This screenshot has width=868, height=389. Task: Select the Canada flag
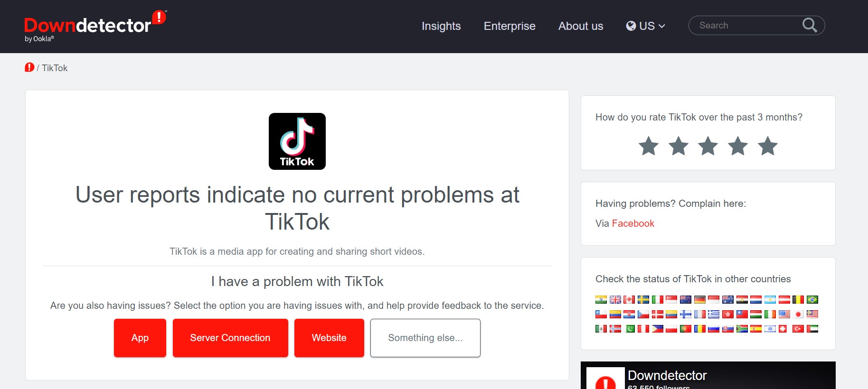point(629,299)
